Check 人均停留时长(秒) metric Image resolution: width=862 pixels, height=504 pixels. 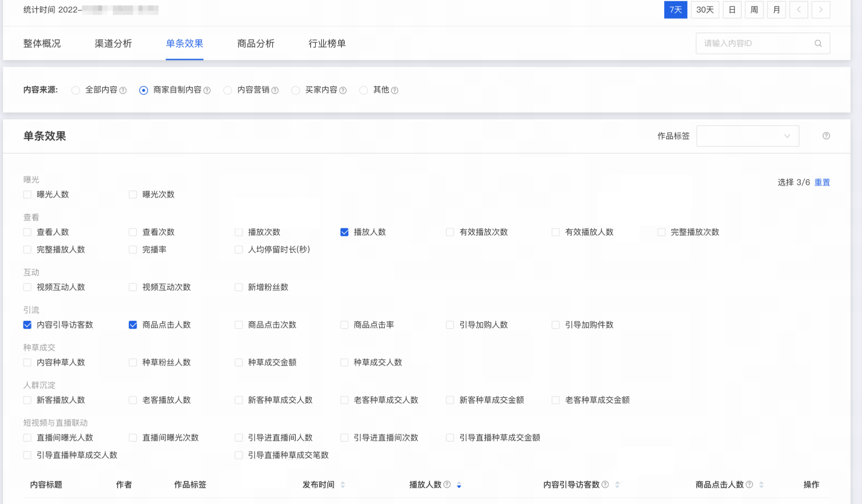click(x=238, y=250)
